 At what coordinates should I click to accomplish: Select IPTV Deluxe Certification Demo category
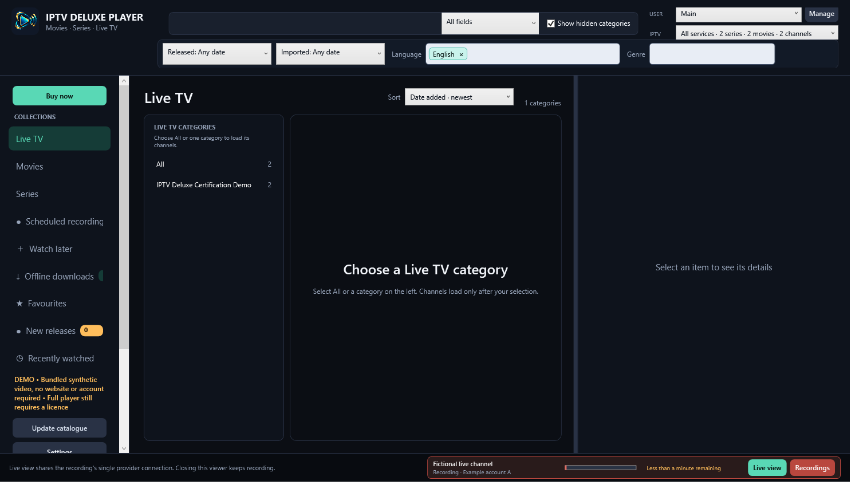[x=214, y=185]
